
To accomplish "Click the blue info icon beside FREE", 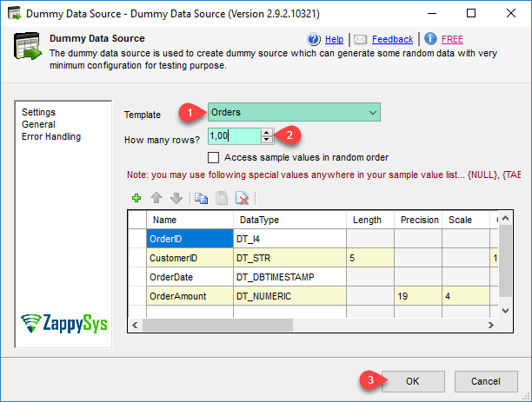I will (430, 39).
